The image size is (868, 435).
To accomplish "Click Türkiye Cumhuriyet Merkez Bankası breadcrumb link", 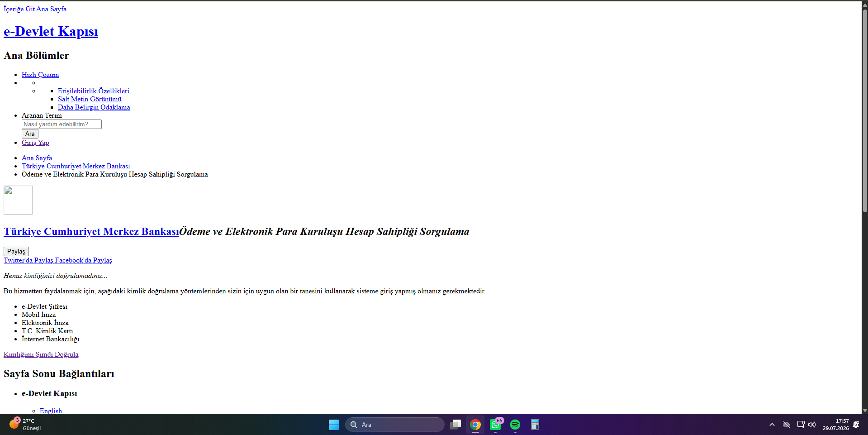I will click(76, 166).
